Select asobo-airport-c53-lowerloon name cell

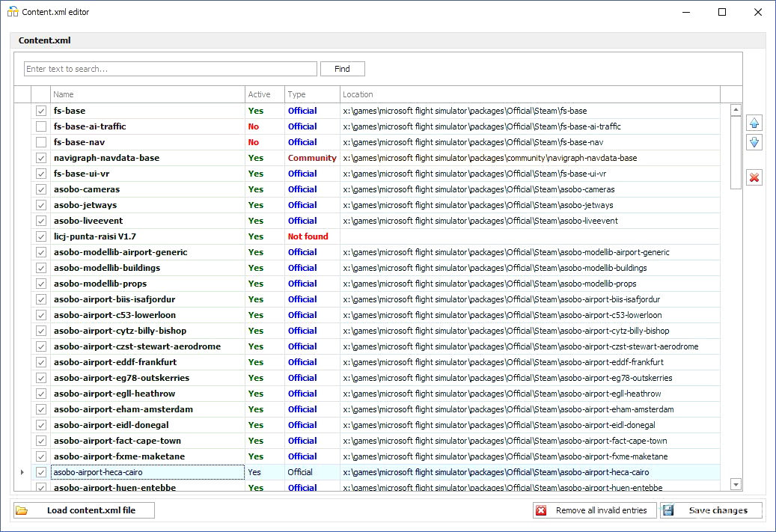coord(147,315)
